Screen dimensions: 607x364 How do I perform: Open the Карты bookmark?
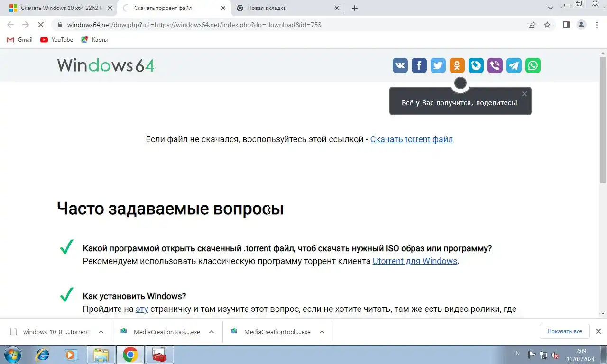[94, 40]
